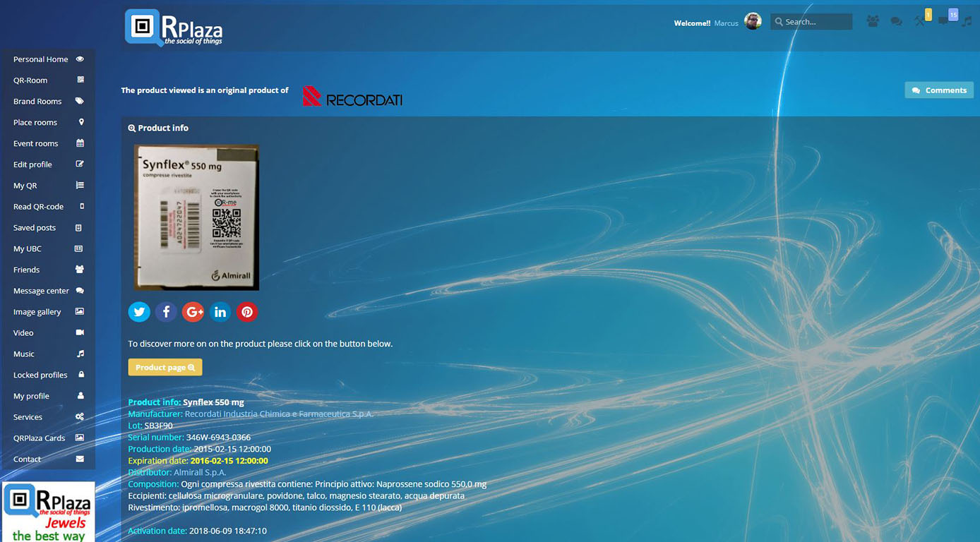
Task: Open the Comments button
Action: coord(938,90)
